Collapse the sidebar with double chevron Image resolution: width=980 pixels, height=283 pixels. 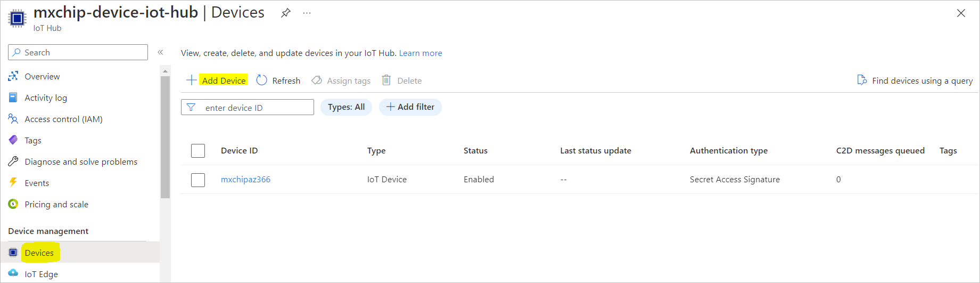pyautogui.click(x=160, y=52)
